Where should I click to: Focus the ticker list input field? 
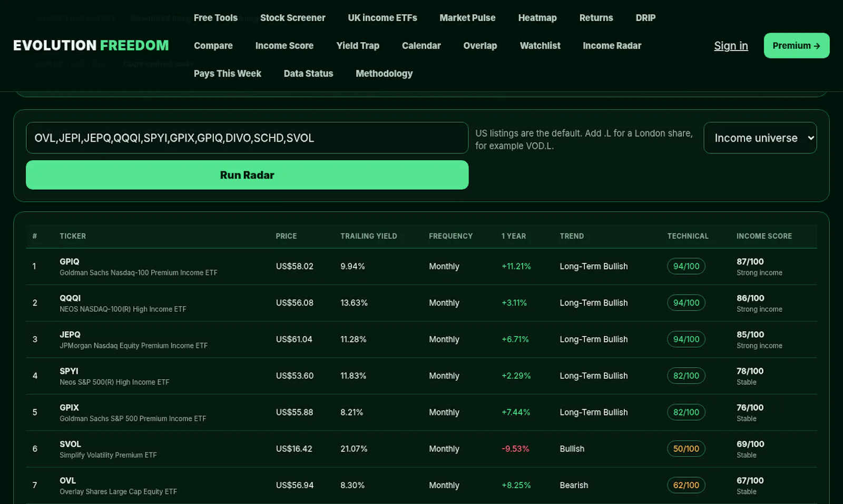point(247,138)
